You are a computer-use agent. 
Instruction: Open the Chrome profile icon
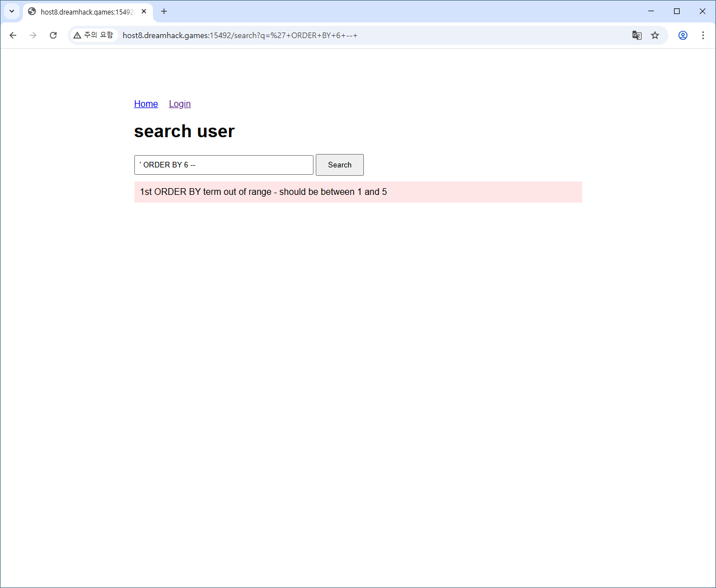pos(682,35)
